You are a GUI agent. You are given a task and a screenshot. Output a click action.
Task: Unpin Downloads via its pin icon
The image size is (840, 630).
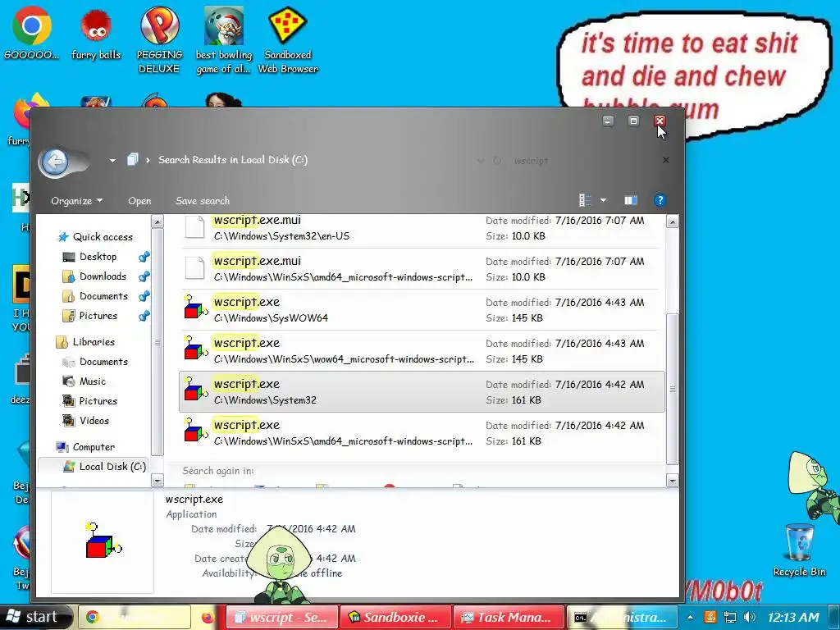(144, 276)
